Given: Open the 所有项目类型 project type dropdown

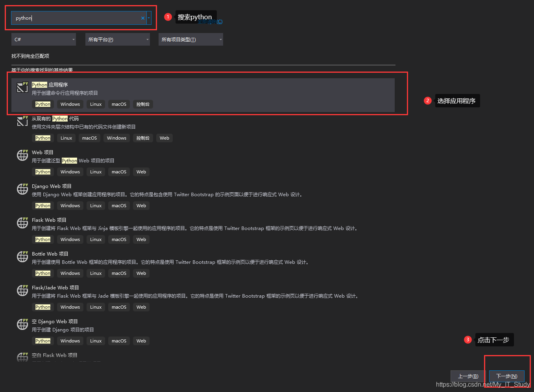Looking at the screenshot, I should 191,39.
